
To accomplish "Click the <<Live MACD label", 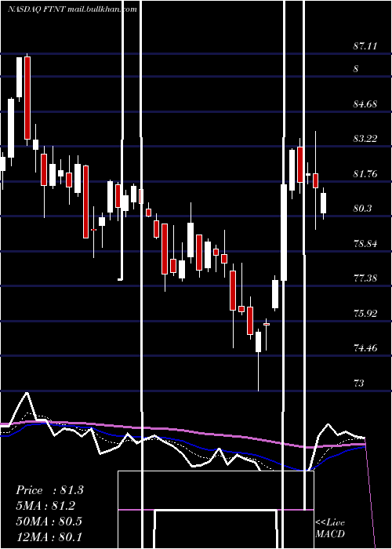I will (x=330, y=528).
